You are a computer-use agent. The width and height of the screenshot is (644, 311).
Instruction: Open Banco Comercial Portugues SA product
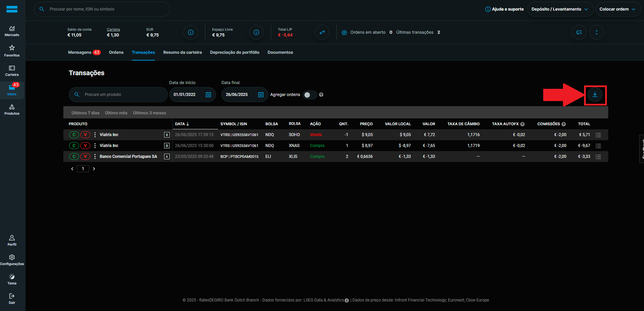[128, 157]
